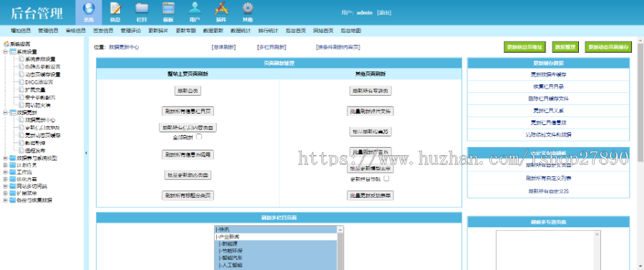Click 恢复栏目目录 in the cache panel

(548, 87)
